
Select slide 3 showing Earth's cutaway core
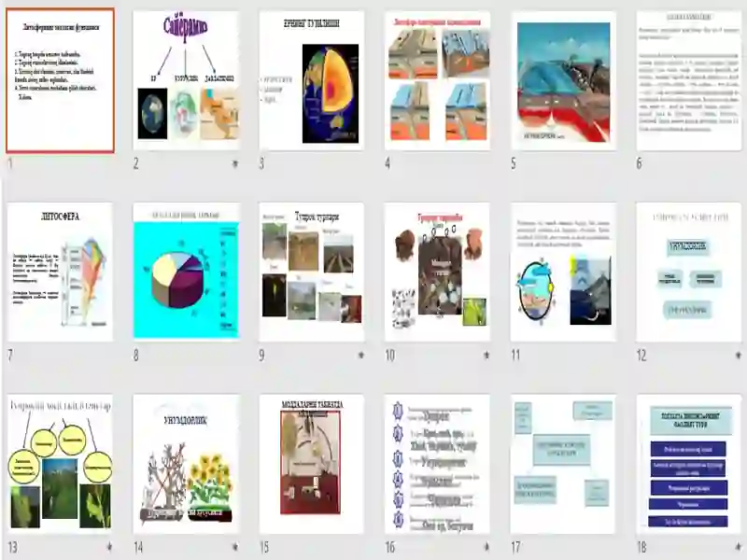point(312,80)
